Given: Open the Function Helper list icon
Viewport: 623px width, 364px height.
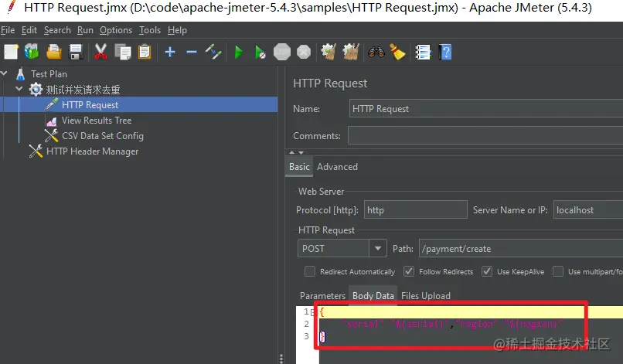Looking at the screenshot, I should point(423,52).
